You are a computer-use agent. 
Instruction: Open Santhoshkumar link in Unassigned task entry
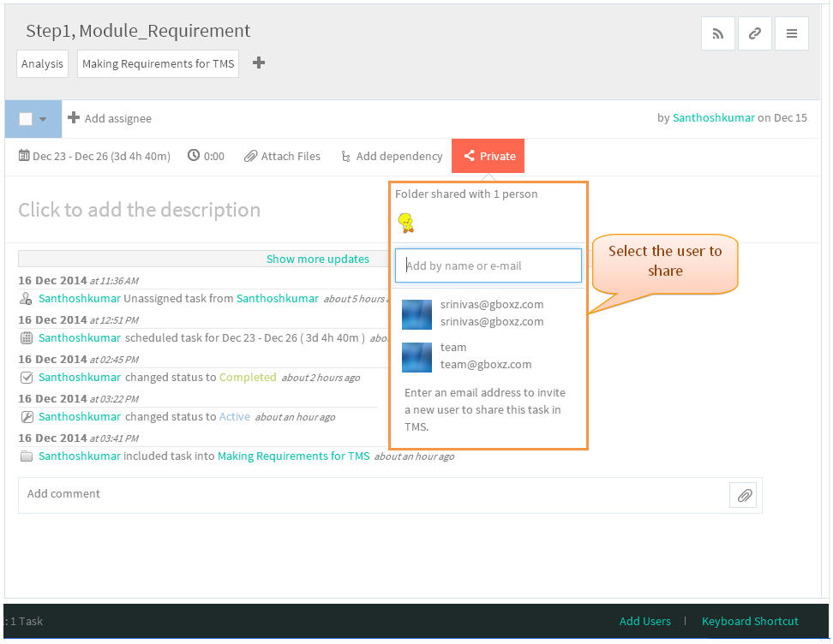[80, 298]
